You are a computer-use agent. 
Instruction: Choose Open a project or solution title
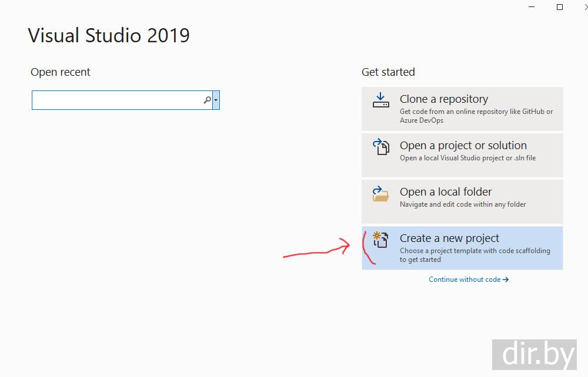tap(463, 146)
